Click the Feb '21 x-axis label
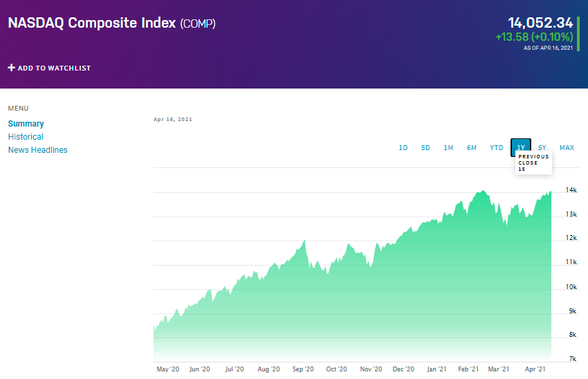Viewport: 588px width, 379px height. point(468,369)
